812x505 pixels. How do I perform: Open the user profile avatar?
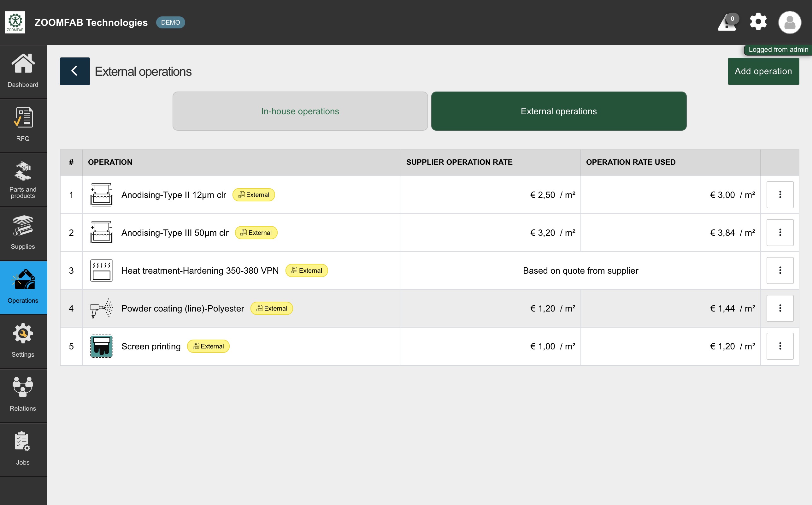(789, 23)
